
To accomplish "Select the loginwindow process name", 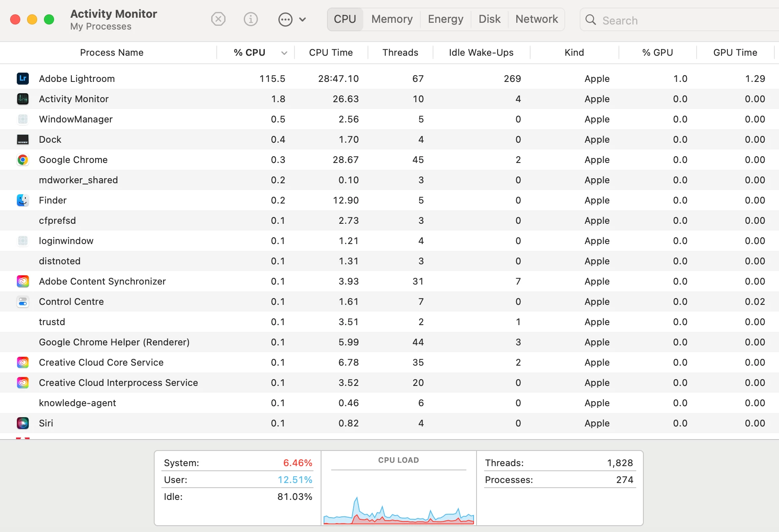I will pos(66,241).
